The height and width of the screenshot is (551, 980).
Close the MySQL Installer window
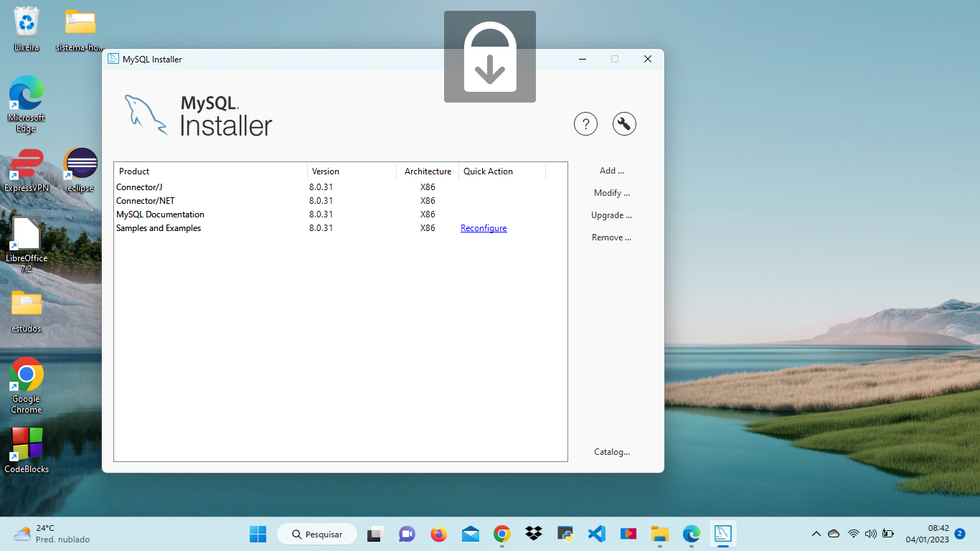648,59
